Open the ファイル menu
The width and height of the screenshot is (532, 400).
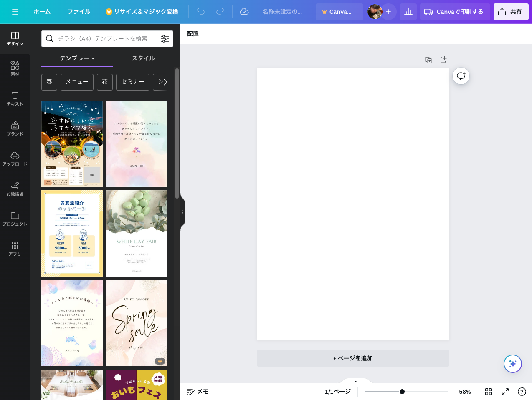pyautogui.click(x=79, y=12)
